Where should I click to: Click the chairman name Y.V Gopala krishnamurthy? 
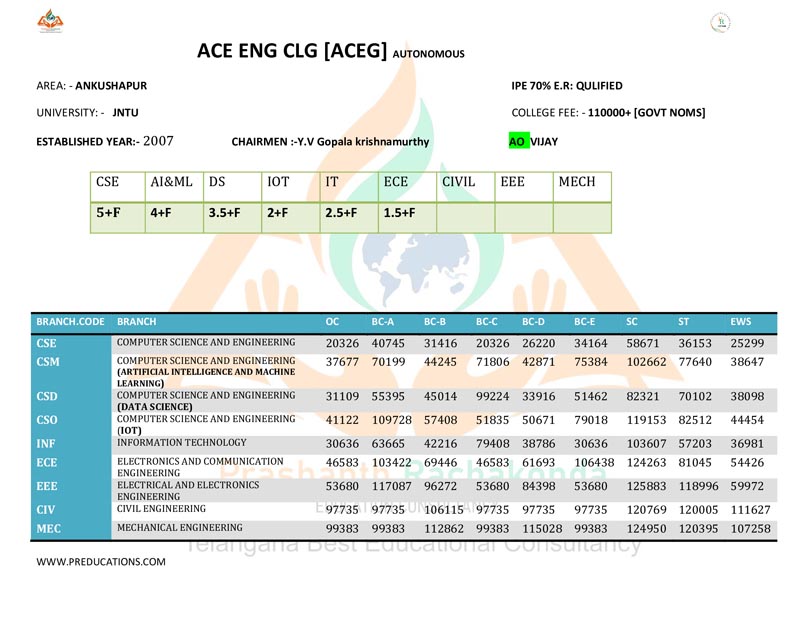[x=363, y=142]
